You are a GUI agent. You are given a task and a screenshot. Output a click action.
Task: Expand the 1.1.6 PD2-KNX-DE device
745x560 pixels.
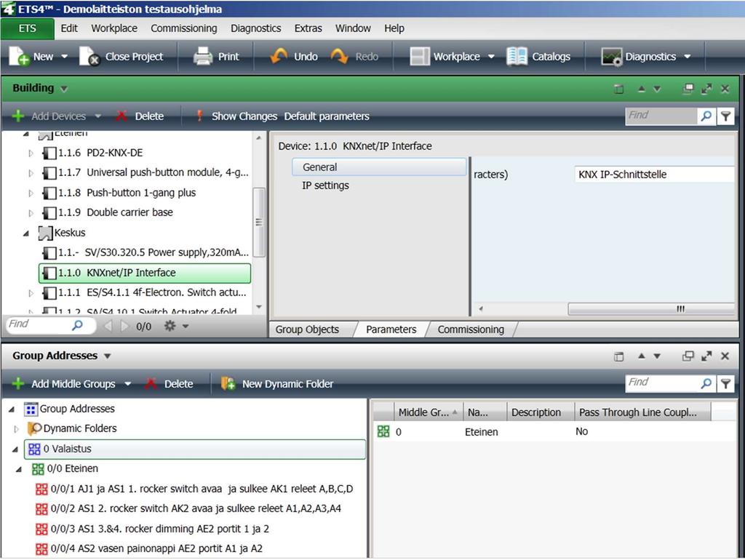pos(31,153)
